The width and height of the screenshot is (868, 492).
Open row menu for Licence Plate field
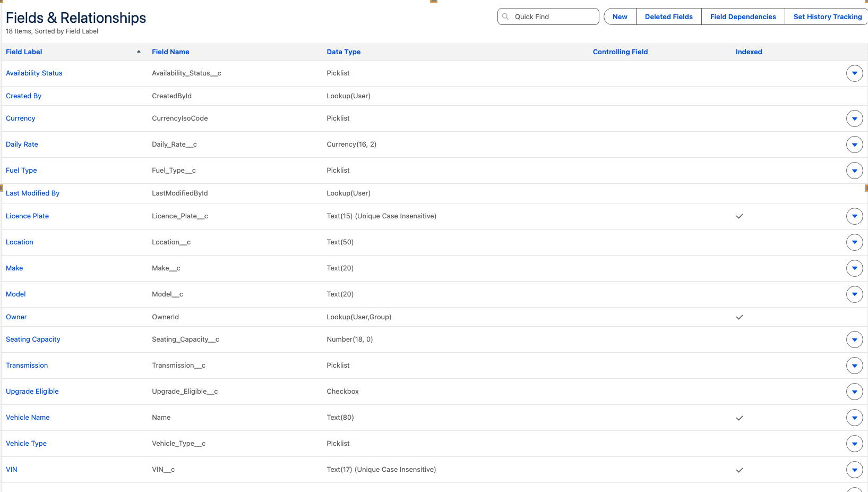pyautogui.click(x=854, y=216)
